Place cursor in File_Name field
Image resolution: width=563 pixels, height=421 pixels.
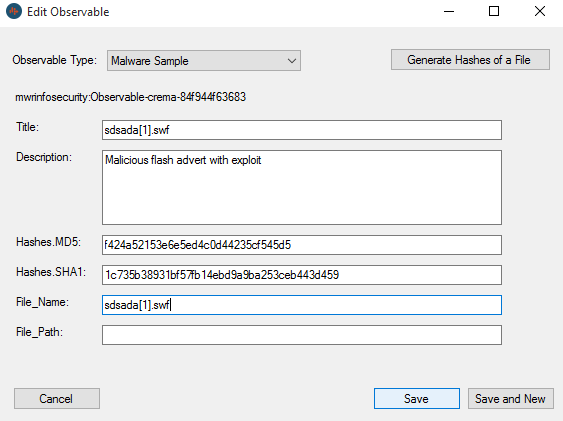[302, 305]
